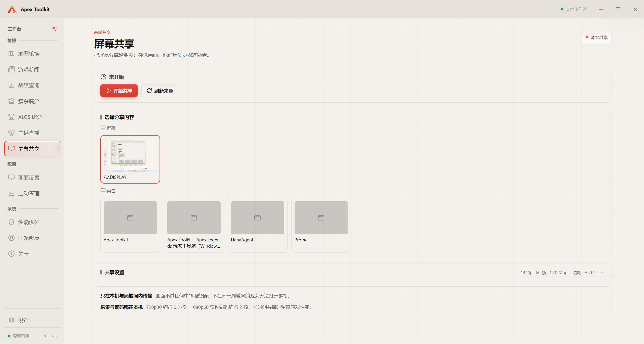Viewport: 644px width, 344px height.
Task: Click the 只在本机与局域网内传输 note
Action: click(x=126, y=296)
